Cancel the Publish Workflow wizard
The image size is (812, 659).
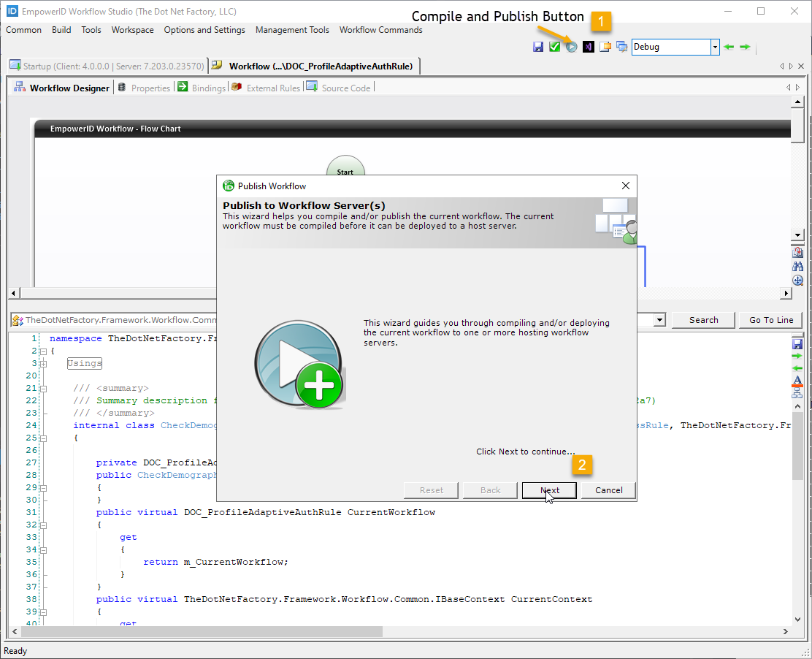(x=608, y=490)
